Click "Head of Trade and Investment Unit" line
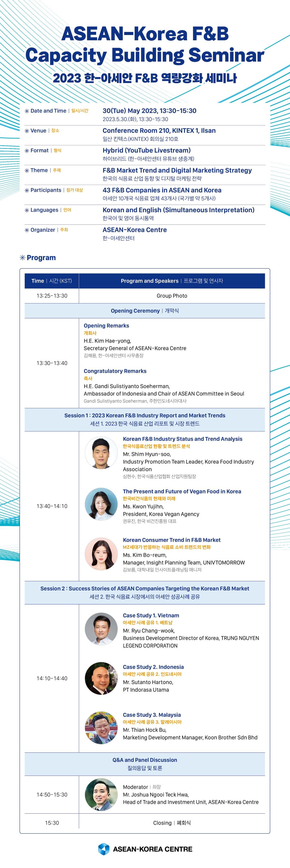 point(190,802)
